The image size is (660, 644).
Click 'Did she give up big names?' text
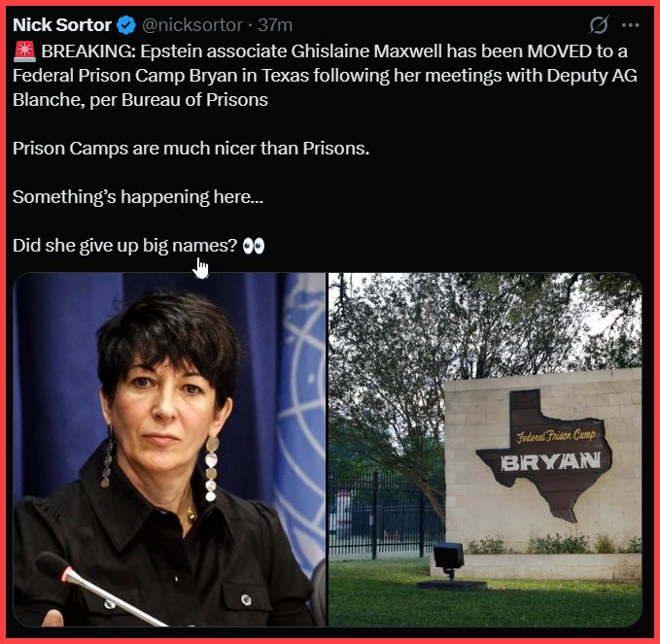(x=125, y=246)
